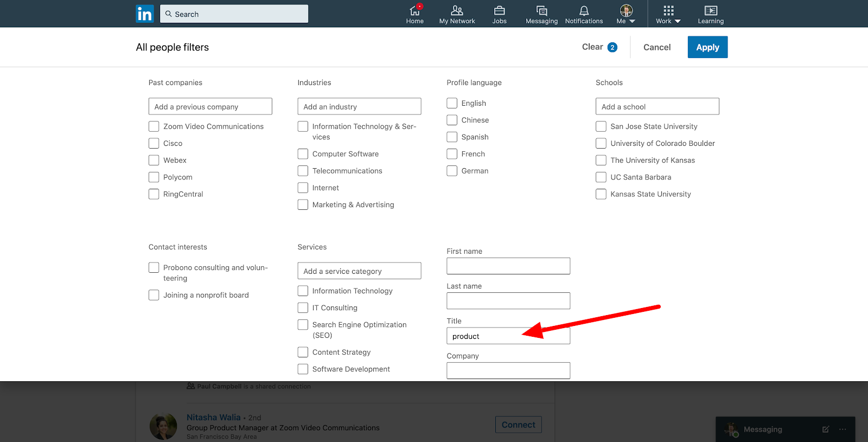Clear the 2 applied filters
Viewport: 868px width, 442px height.
point(599,47)
